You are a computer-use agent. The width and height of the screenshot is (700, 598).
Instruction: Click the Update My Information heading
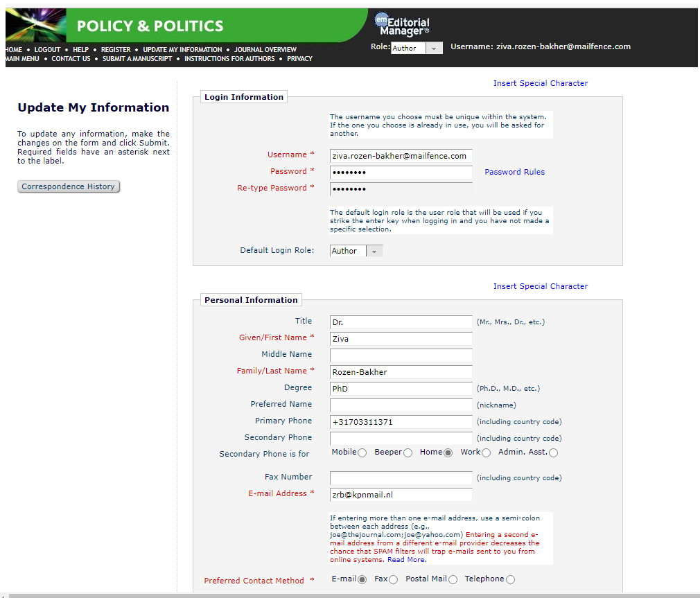pyautogui.click(x=94, y=107)
